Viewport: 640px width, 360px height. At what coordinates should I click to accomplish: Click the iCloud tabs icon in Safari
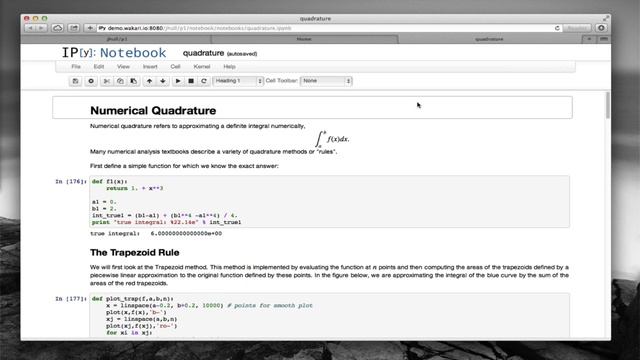point(58,28)
